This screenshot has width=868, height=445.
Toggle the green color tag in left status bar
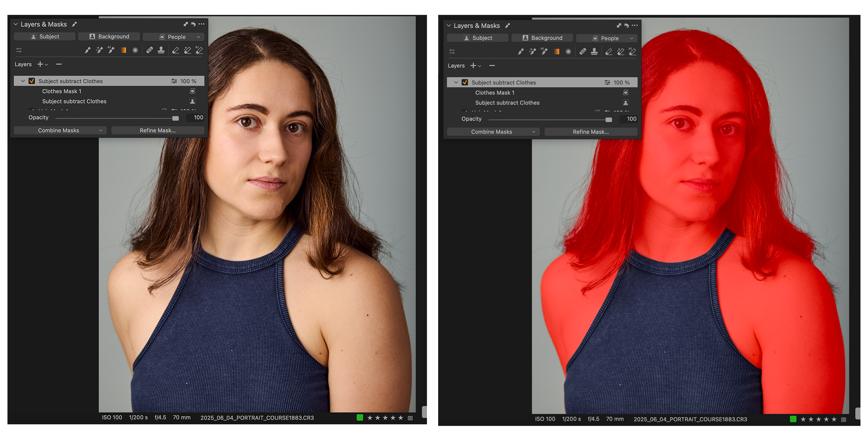[x=360, y=418]
